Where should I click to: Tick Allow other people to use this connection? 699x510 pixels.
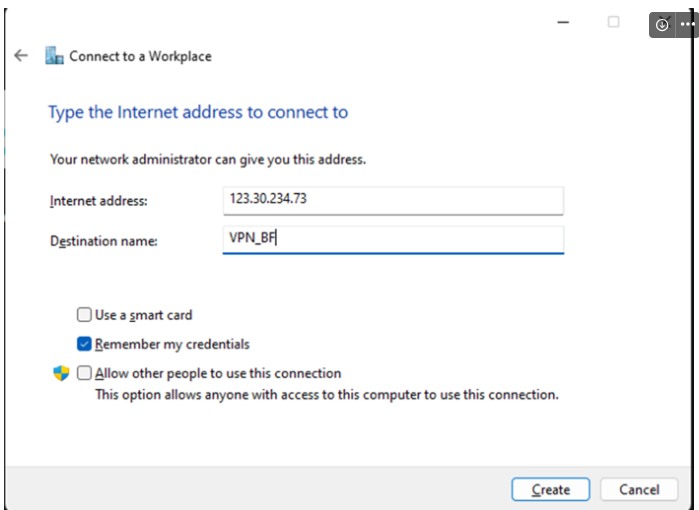(x=84, y=373)
